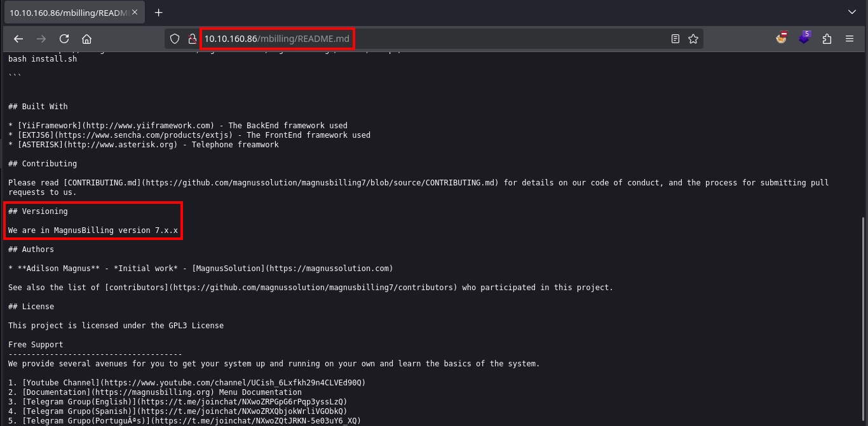
Task: Click the EXTJS6 FrontEnd framework line
Action: 189,135
